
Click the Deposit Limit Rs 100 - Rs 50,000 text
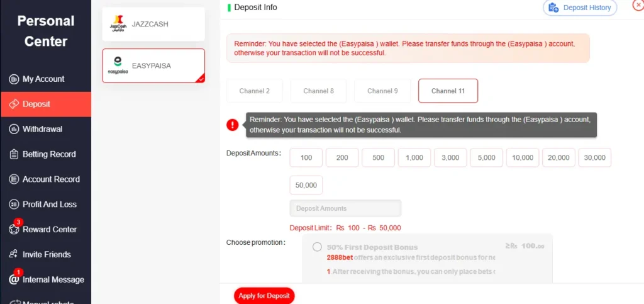[x=345, y=228]
